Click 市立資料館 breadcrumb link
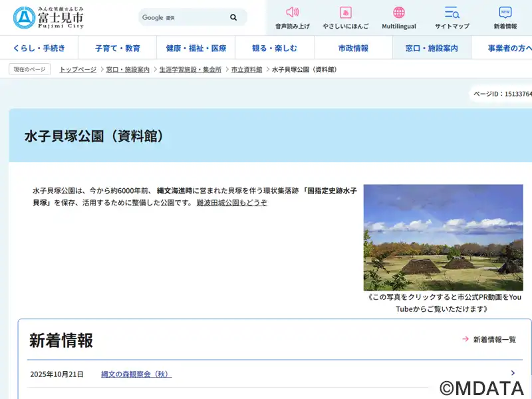 [x=247, y=69]
